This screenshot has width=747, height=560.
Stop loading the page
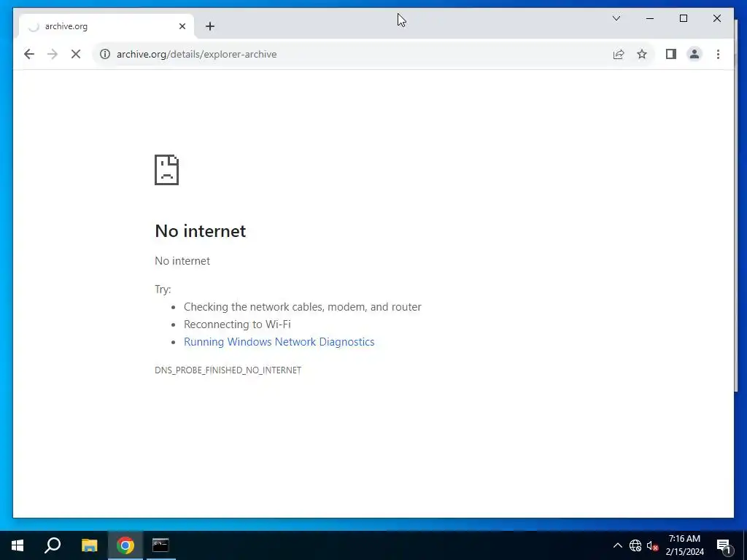point(76,54)
